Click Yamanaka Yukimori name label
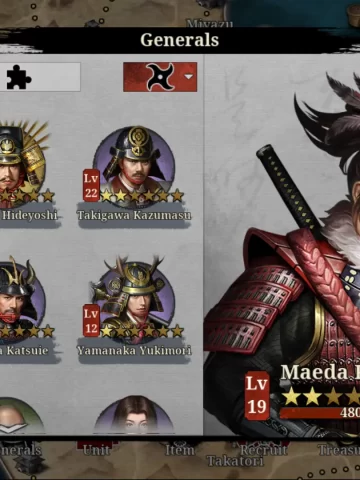This screenshot has width=360, height=480. [134, 351]
